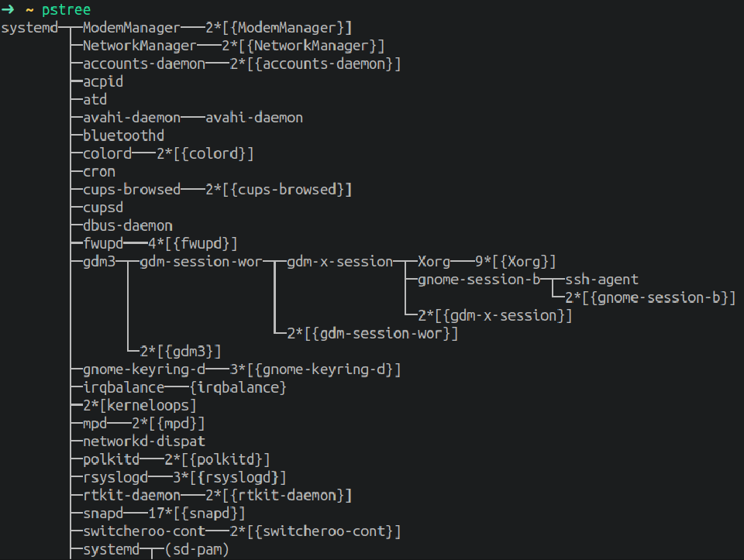744x560 pixels.
Task: Click the 2*[kerneloops] entry
Action: [139, 405]
